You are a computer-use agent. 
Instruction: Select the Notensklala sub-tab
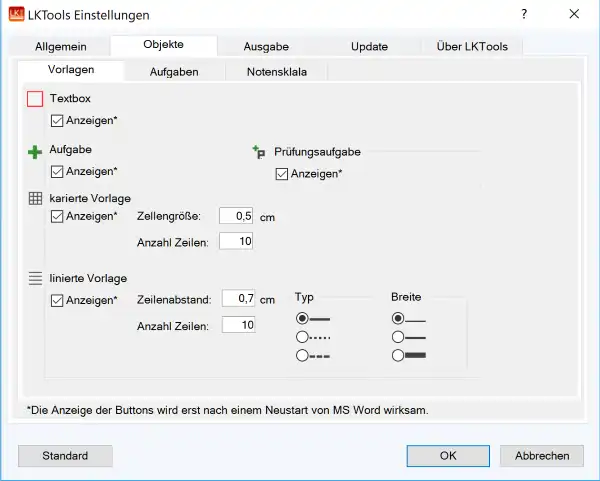tap(277, 72)
